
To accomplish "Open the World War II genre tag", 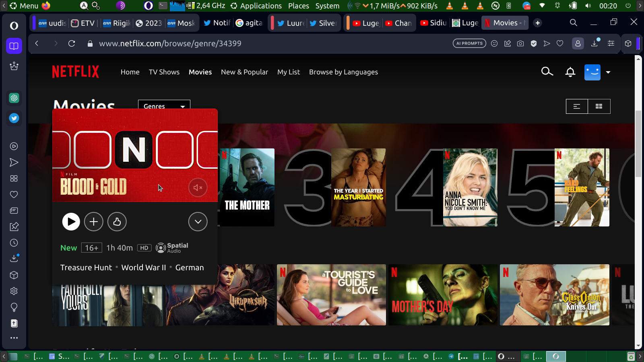I will pos(144,267).
